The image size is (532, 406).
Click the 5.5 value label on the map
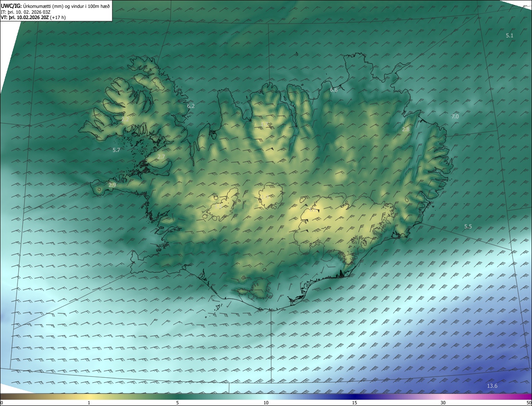pyautogui.click(x=468, y=227)
